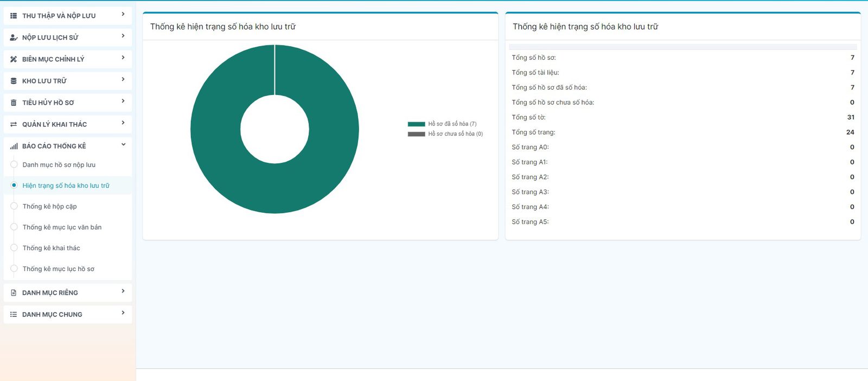Toggle the green Hồ sơ đã số hóa legend swatch

click(x=417, y=124)
